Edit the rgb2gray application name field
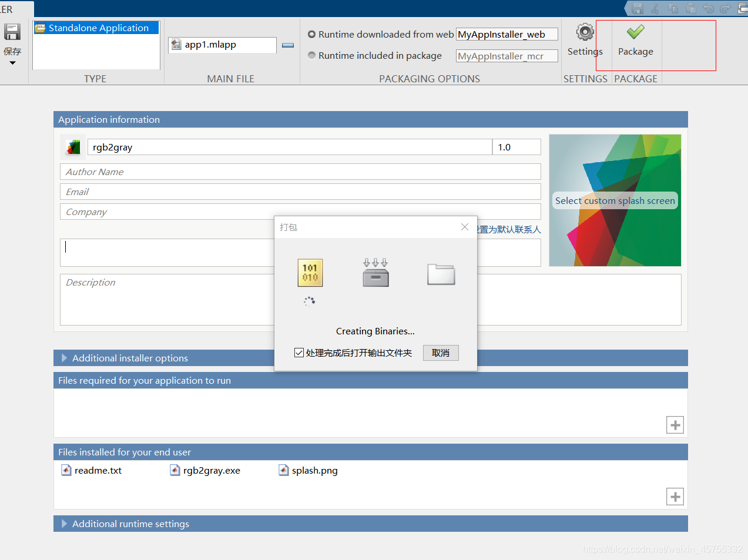The height and width of the screenshot is (560, 748). [x=290, y=147]
